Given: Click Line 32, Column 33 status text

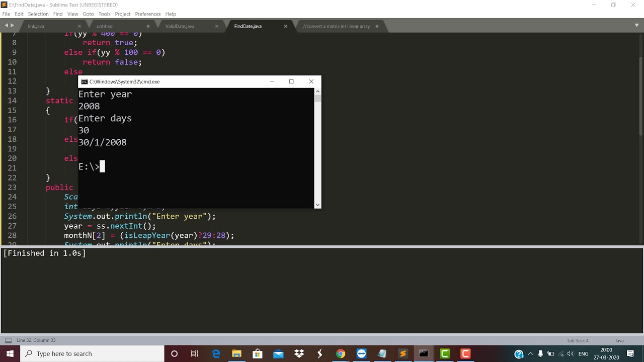Looking at the screenshot, I should (36, 340).
